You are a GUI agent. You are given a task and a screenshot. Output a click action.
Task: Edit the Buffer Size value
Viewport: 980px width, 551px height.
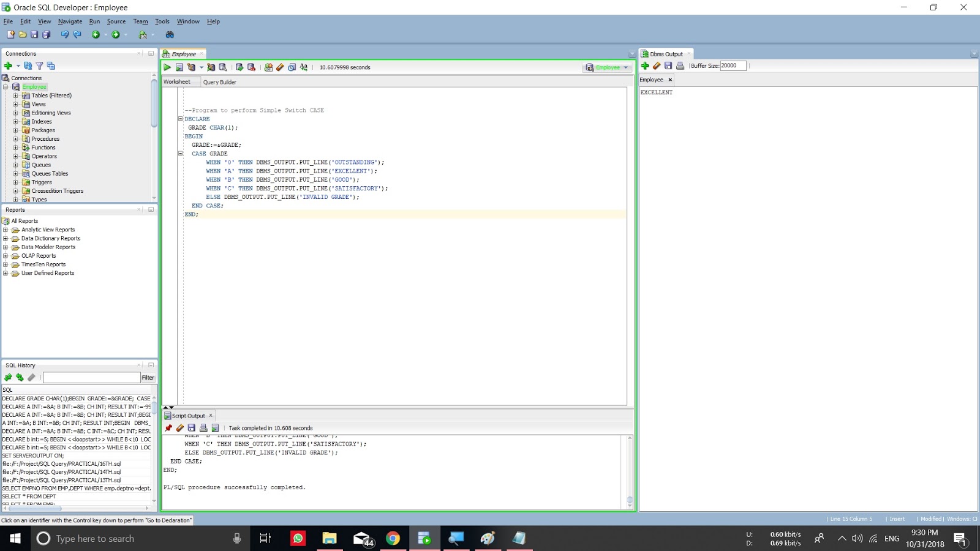(733, 66)
